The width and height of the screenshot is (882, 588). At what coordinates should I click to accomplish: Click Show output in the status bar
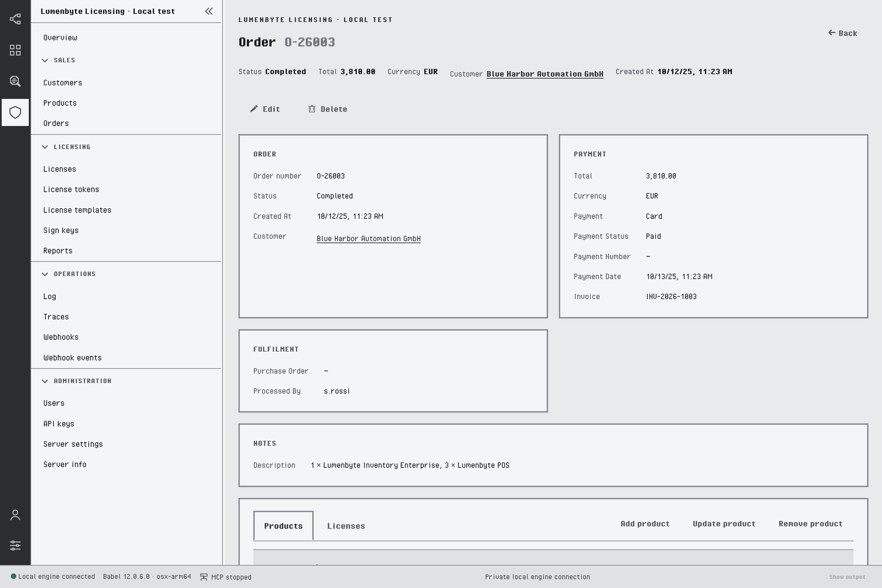(847, 577)
